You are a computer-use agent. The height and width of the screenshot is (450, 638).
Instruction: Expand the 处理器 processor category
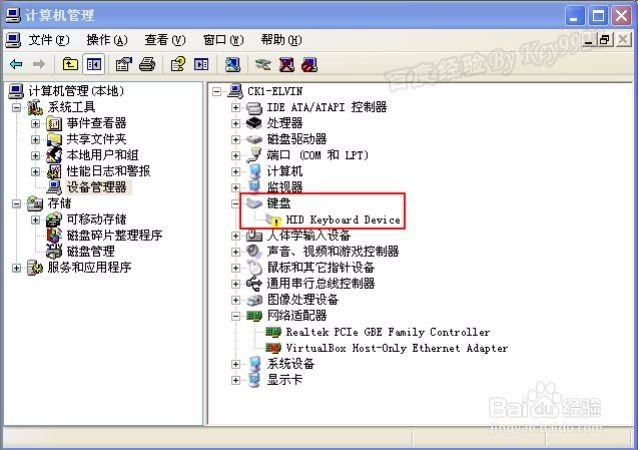click(235, 123)
